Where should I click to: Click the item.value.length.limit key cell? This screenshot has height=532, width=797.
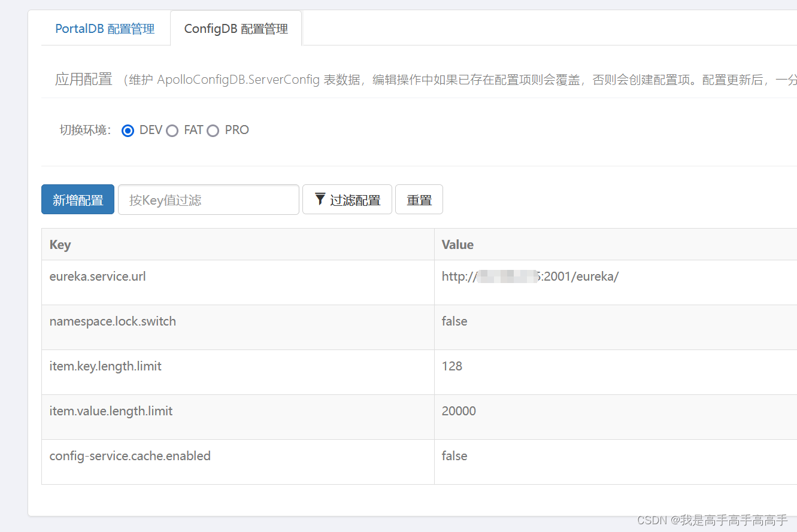tap(111, 411)
